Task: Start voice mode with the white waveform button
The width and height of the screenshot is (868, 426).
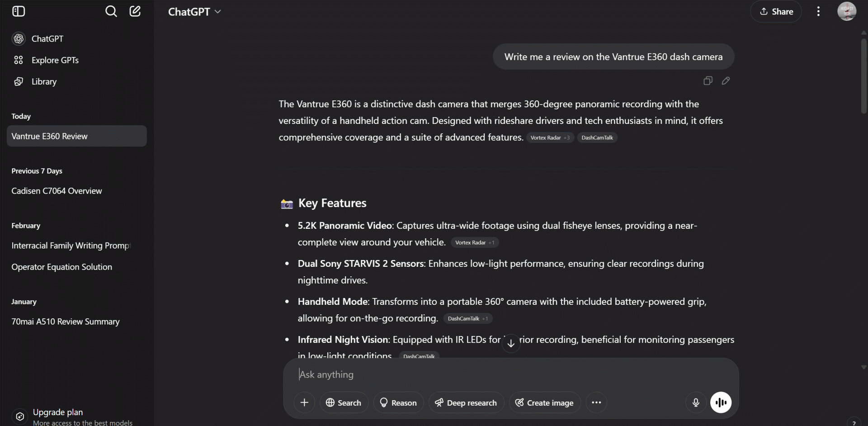Action: pyautogui.click(x=721, y=402)
